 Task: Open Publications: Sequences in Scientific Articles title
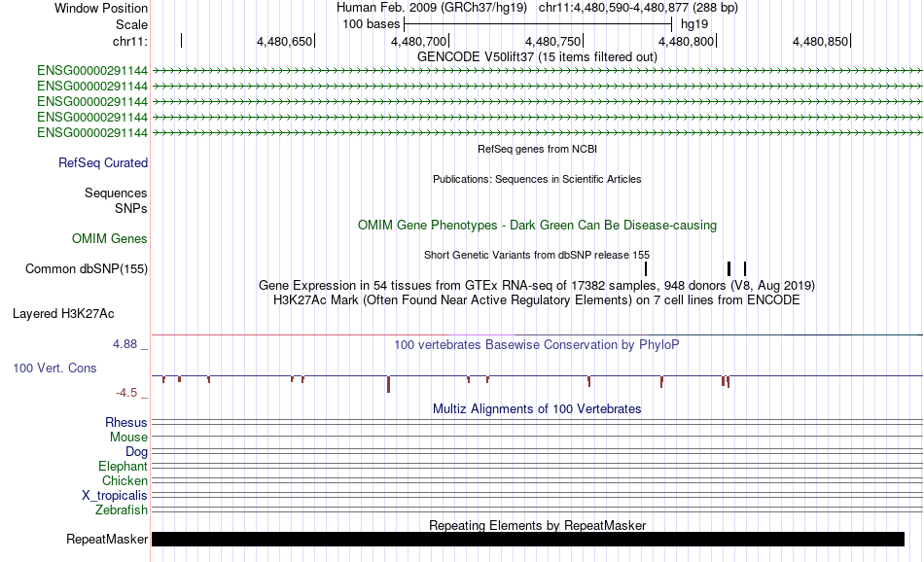click(537, 179)
